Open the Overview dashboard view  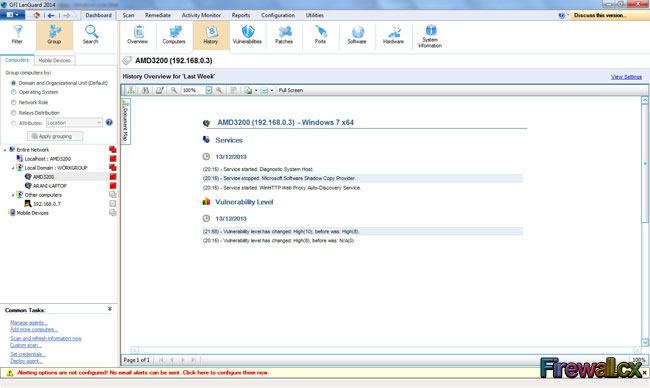(x=138, y=35)
